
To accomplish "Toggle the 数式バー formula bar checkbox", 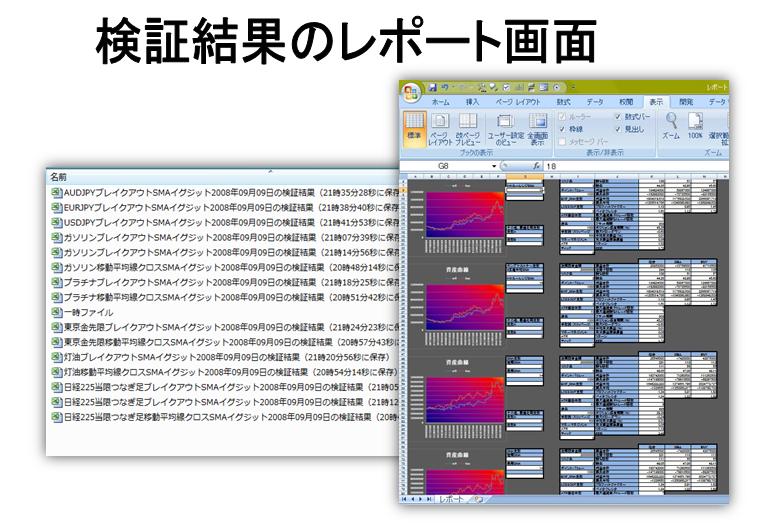I will tap(618, 116).
